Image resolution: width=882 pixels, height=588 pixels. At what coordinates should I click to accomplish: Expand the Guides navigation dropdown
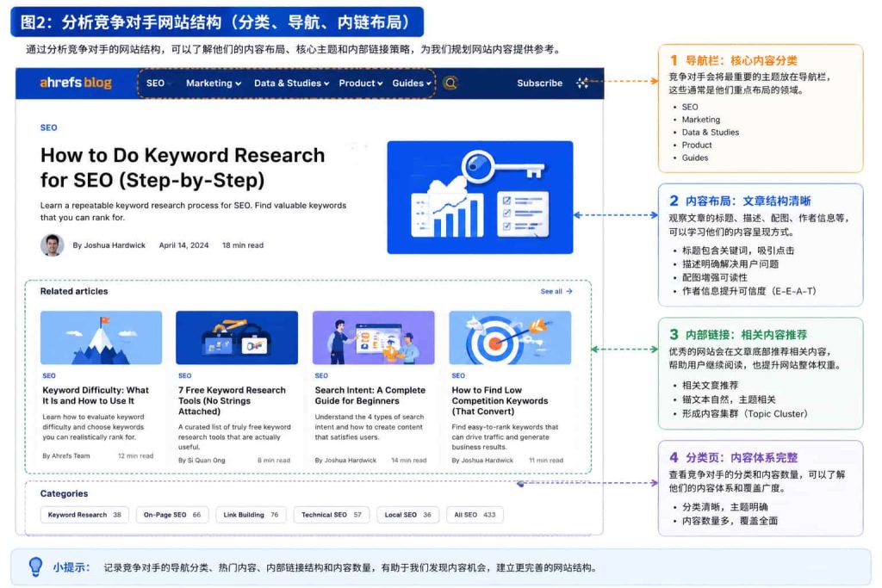(x=411, y=84)
